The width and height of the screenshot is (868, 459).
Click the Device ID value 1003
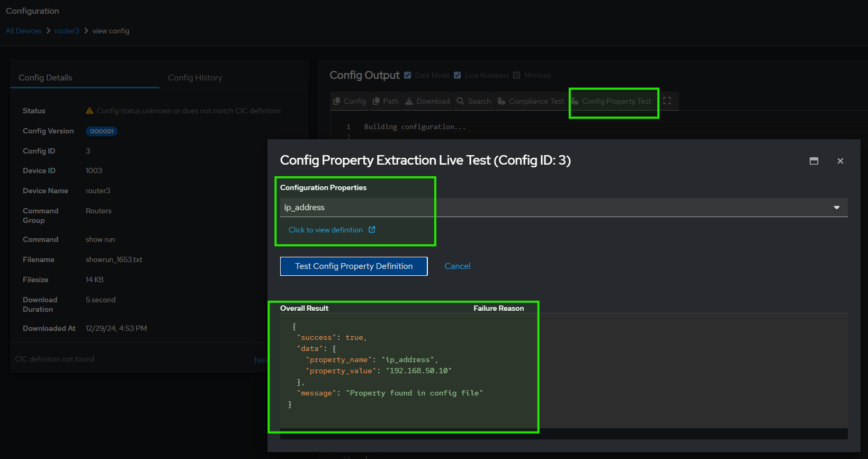click(x=94, y=170)
